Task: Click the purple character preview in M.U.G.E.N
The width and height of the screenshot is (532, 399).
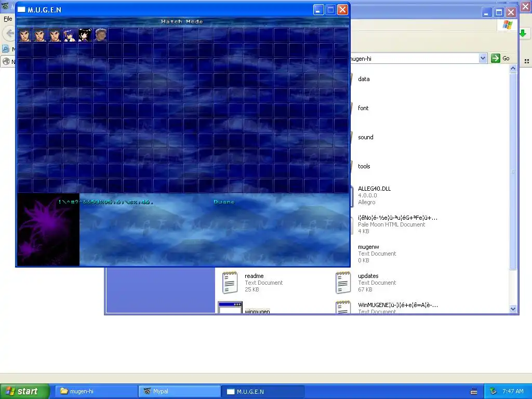Action: coord(48,230)
